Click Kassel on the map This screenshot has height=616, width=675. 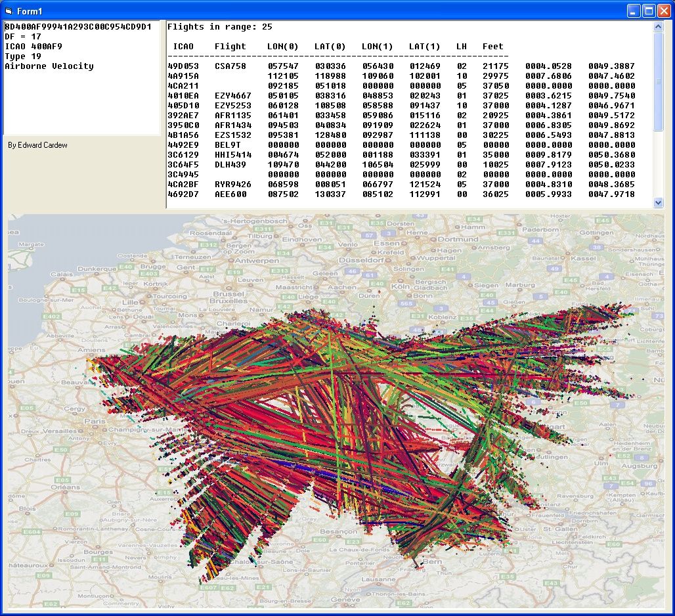click(583, 258)
